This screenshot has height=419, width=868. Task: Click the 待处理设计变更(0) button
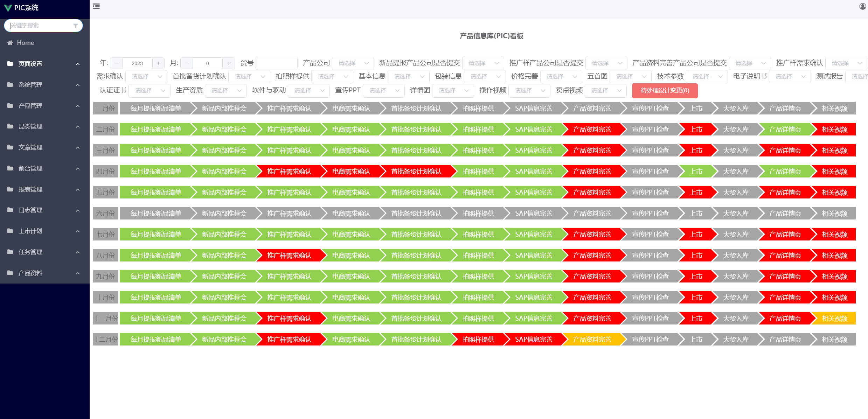tap(665, 91)
